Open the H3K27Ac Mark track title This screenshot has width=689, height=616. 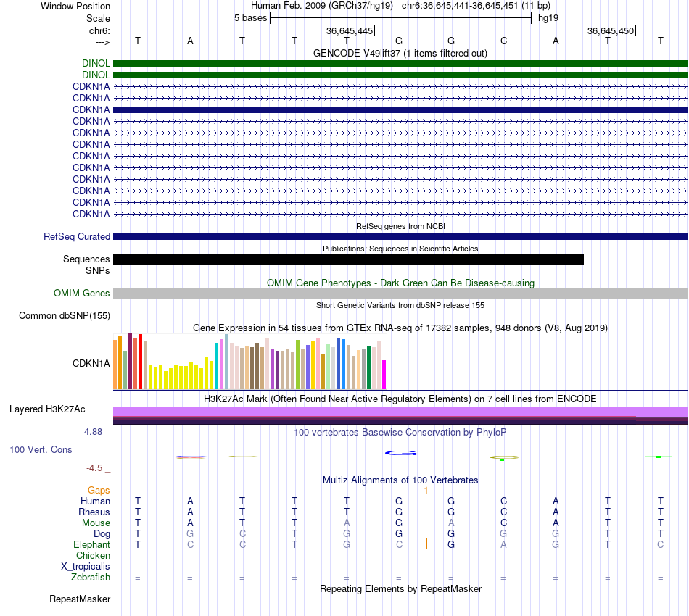point(400,399)
